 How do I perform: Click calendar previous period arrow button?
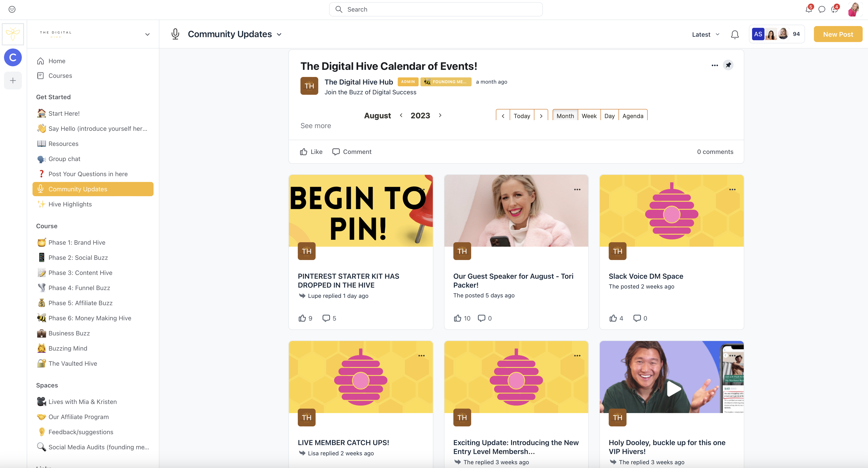coord(503,115)
